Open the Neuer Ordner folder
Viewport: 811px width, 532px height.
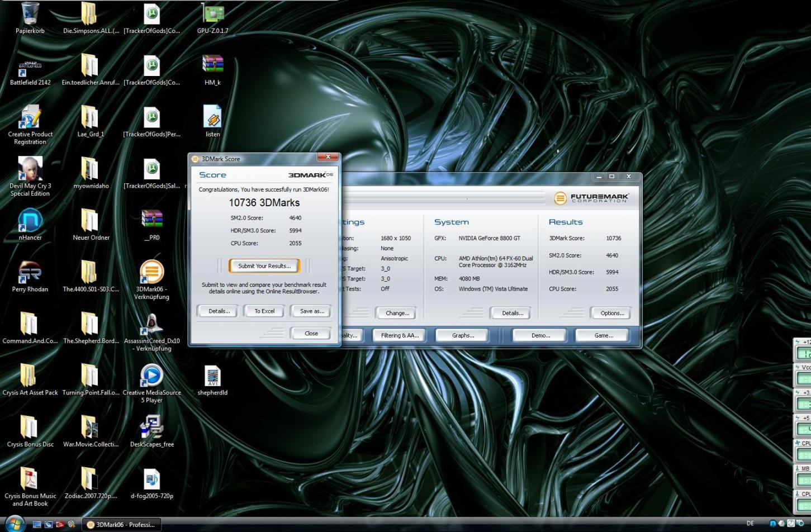[x=91, y=225]
